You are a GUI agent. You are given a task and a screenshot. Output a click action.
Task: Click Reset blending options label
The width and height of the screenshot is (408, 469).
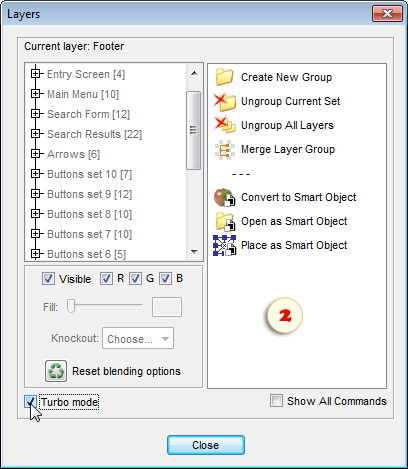point(126,371)
